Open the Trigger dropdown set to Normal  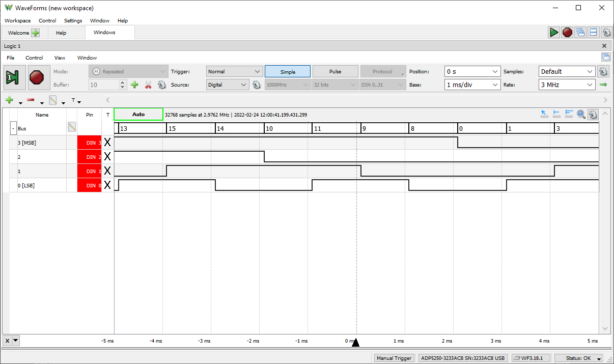click(234, 72)
